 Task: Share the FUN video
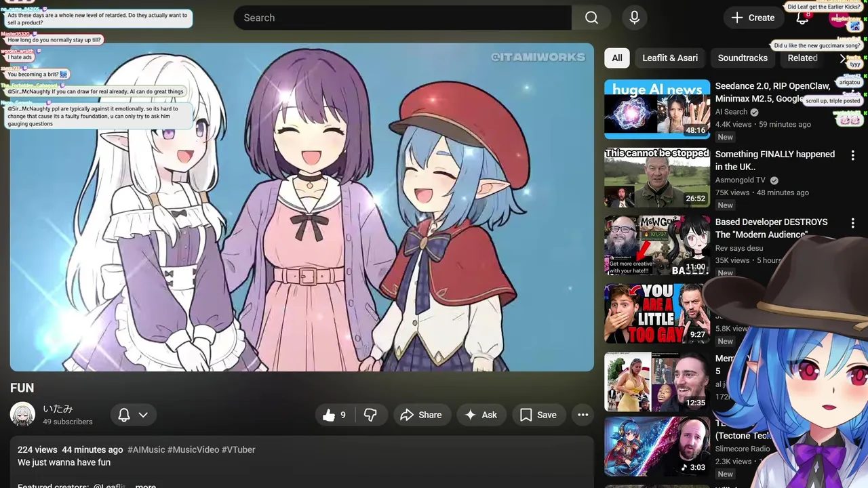coord(421,415)
